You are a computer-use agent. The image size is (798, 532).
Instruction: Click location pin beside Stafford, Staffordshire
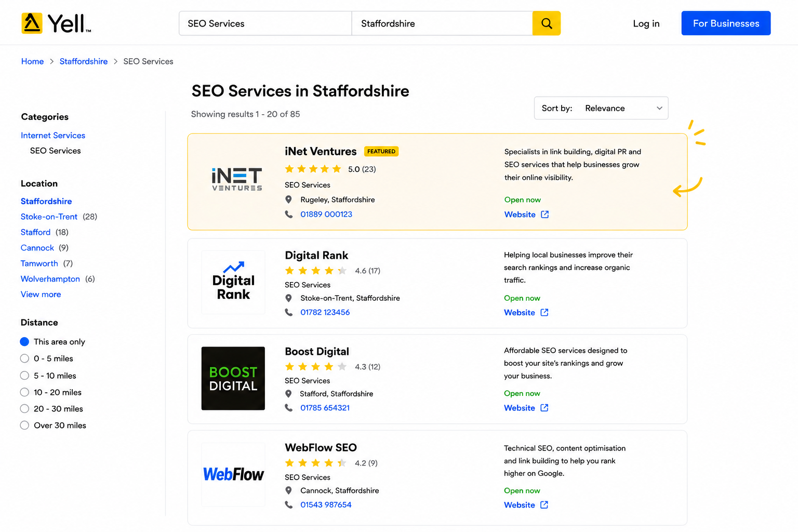pyautogui.click(x=288, y=394)
